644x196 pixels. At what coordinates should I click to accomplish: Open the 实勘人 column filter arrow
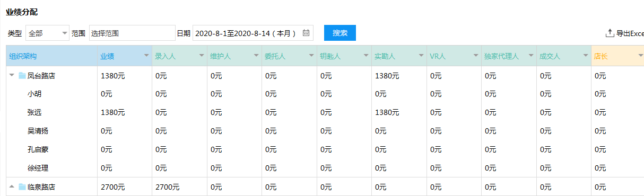click(421, 56)
